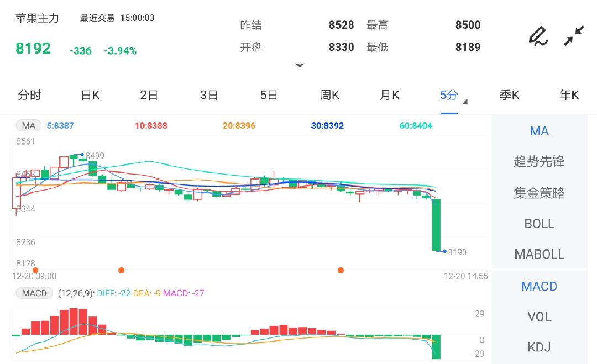Viewport: 597px width, 364px height.
Task: Click the large green final candlestick
Action: (x=436, y=225)
